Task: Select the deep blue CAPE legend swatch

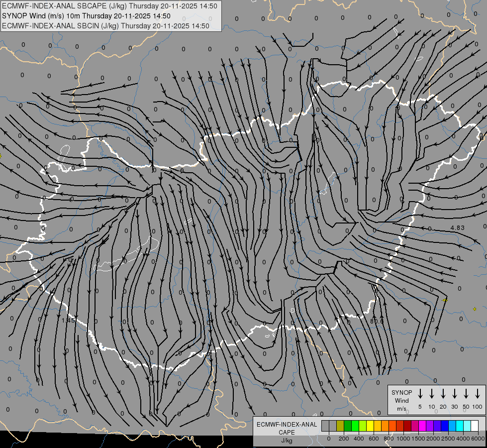Action: coord(445,426)
